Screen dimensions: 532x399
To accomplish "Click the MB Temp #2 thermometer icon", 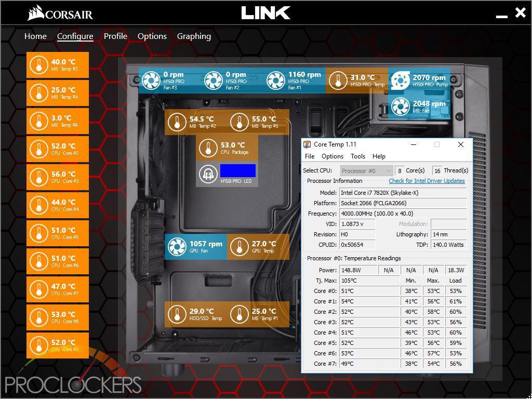I will (x=177, y=122).
